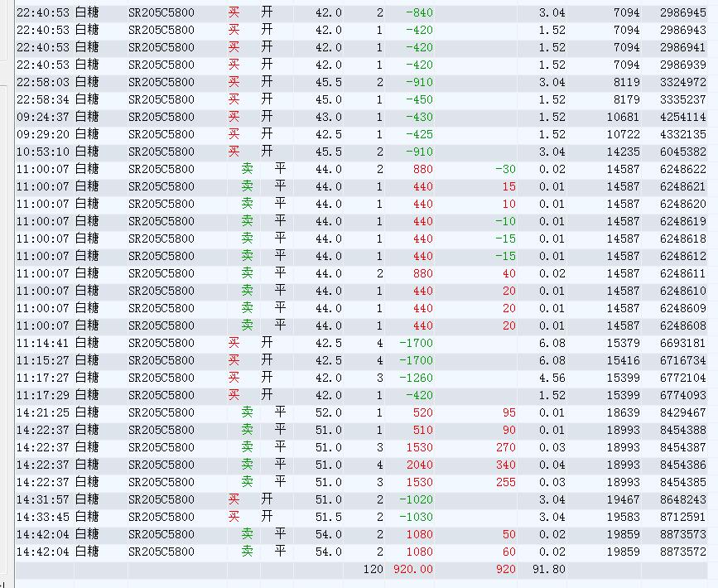This screenshot has width=718, height=588.
Task: Click the 15416 value
Action: [623, 361]
